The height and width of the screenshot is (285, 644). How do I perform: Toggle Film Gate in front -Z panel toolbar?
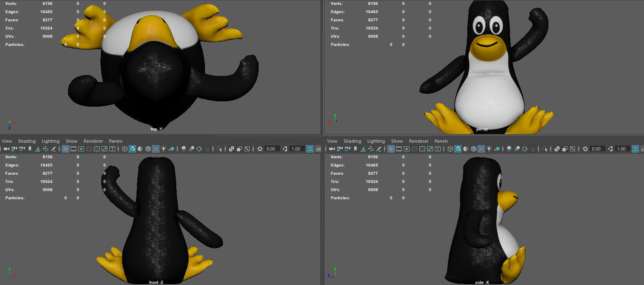[x=73, y=149]
